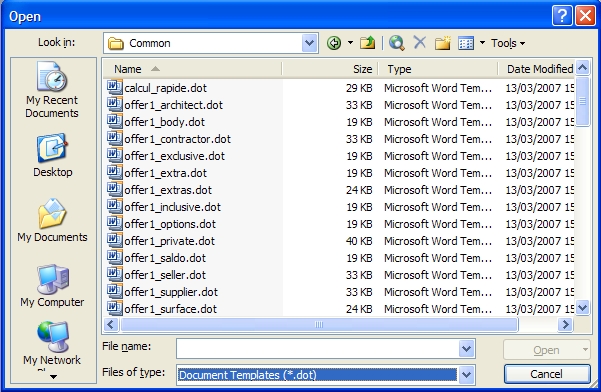Click the file name offer1_saldo.dot
Viewport: 601px width, 392px height.
tap(165, 258)
